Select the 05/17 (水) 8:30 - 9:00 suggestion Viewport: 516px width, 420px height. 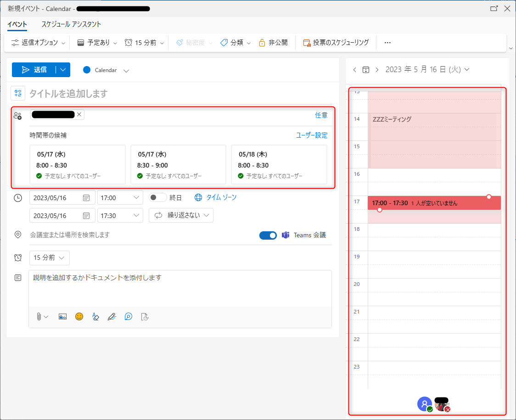coord(178,165)
